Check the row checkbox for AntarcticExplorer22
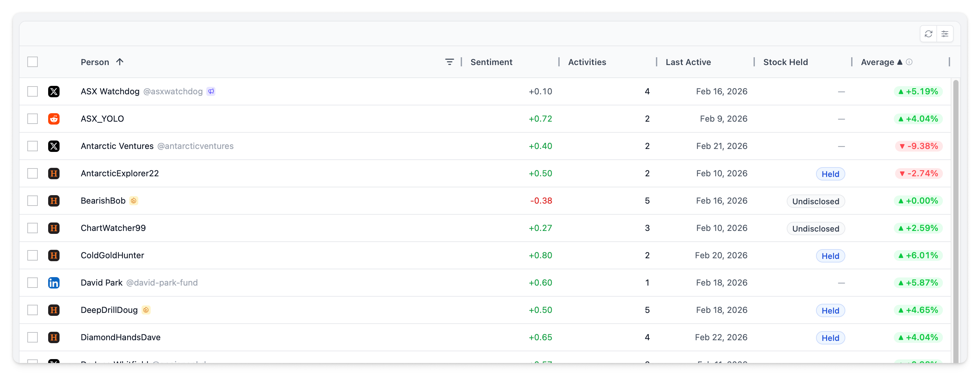 pos(33,173)
